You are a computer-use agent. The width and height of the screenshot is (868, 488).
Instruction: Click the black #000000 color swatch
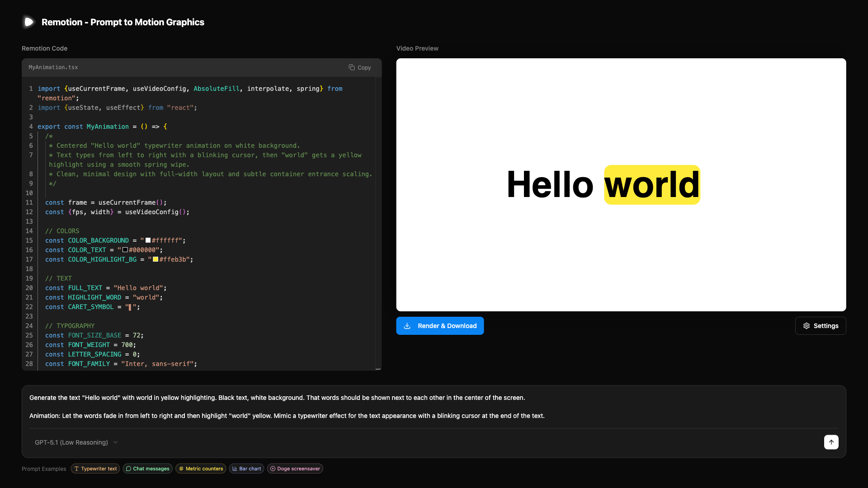[125, 250]
